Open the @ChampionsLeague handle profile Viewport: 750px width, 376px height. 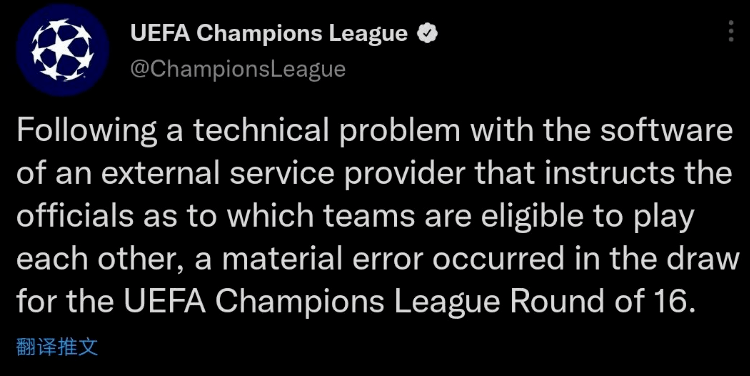pos(238,69)
